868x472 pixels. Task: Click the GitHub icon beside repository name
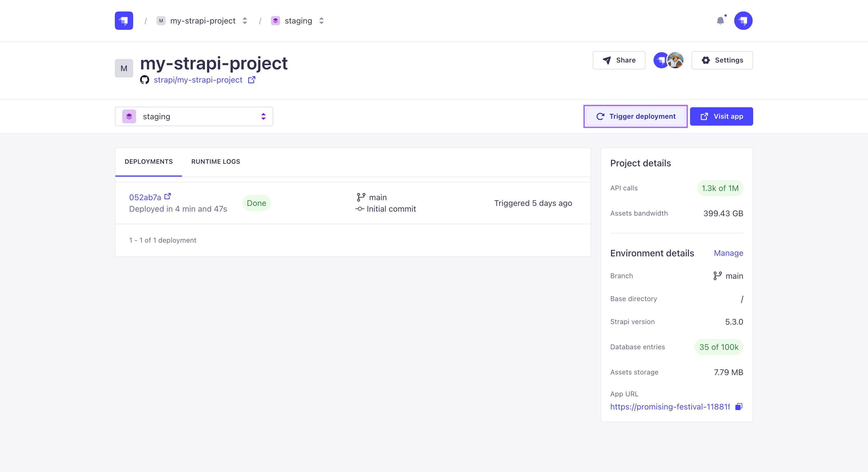click(x=145, y=80)
